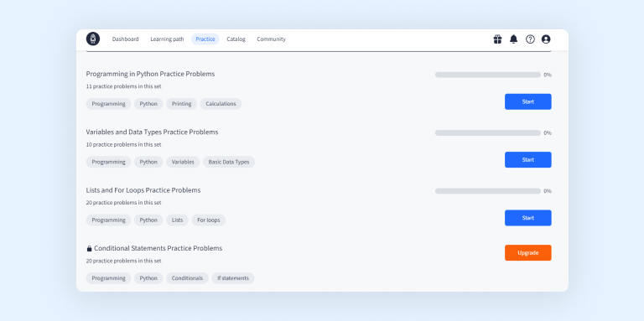Open the Catalog tab

pos(236,39)
